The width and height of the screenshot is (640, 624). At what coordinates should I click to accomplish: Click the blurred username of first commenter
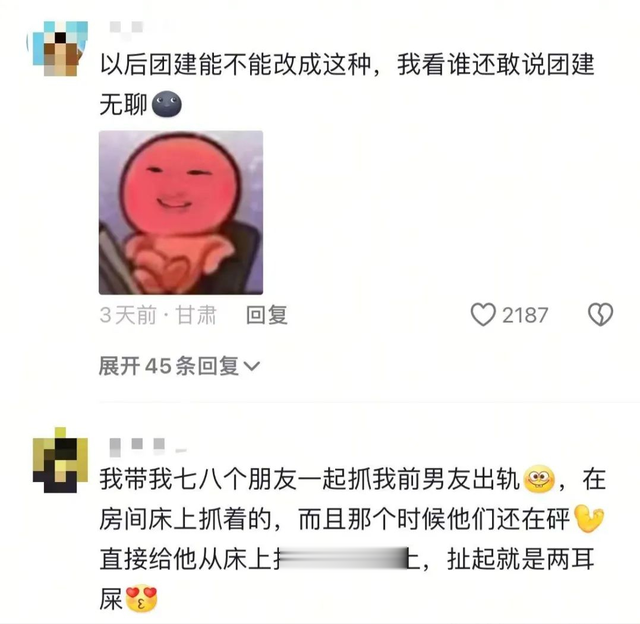click(126, 28)
